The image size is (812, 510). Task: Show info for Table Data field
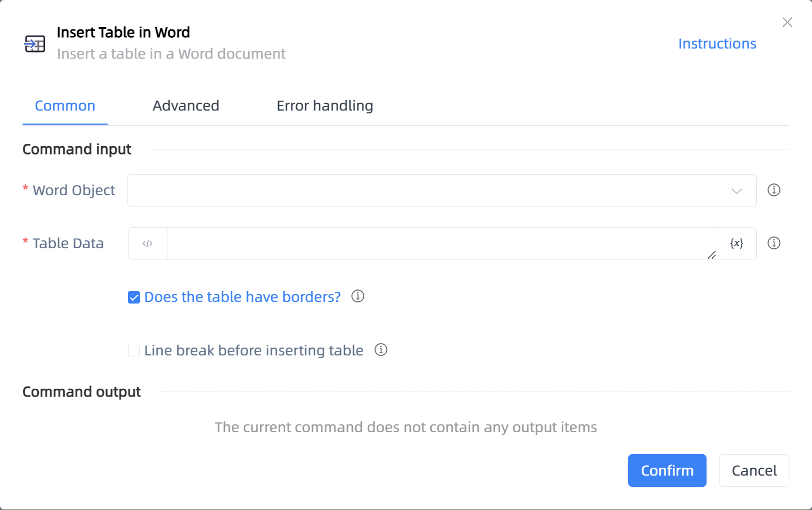tap(774, 243)
